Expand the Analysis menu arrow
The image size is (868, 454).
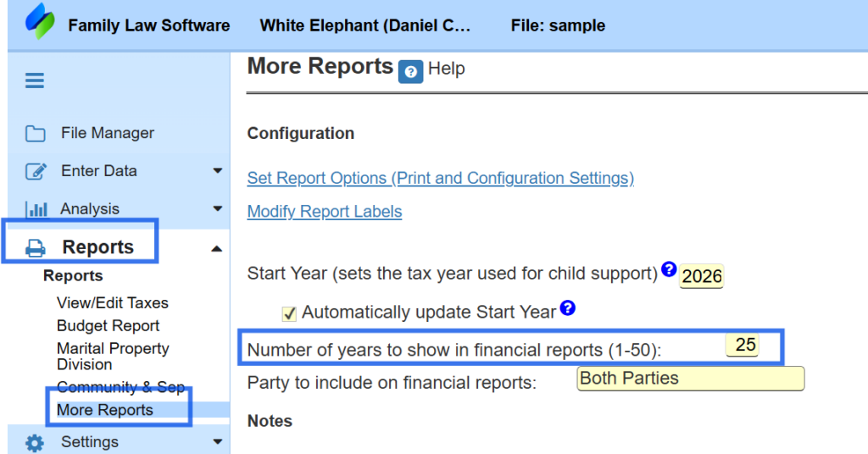pyautogui.click(x=218, y=209)
